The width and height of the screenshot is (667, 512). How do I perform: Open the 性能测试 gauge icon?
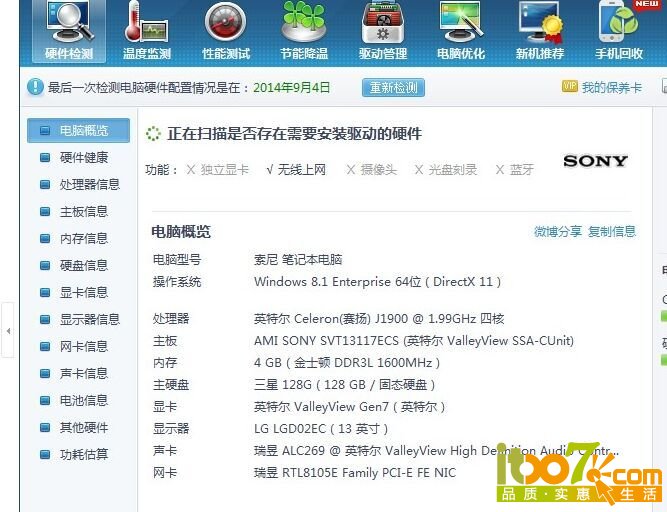[x=226, y=31]
